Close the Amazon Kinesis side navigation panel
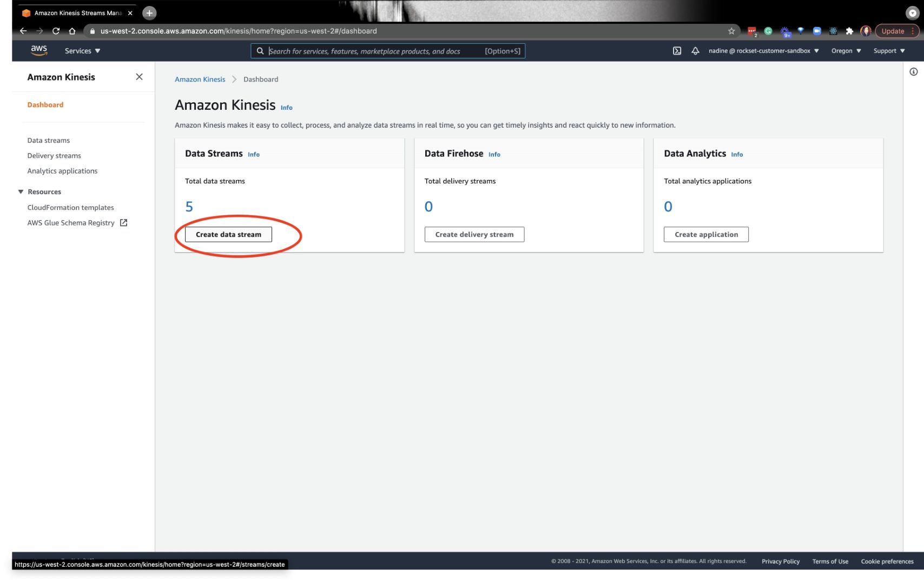Screen dimensions: 924x584 pos(139,77)
